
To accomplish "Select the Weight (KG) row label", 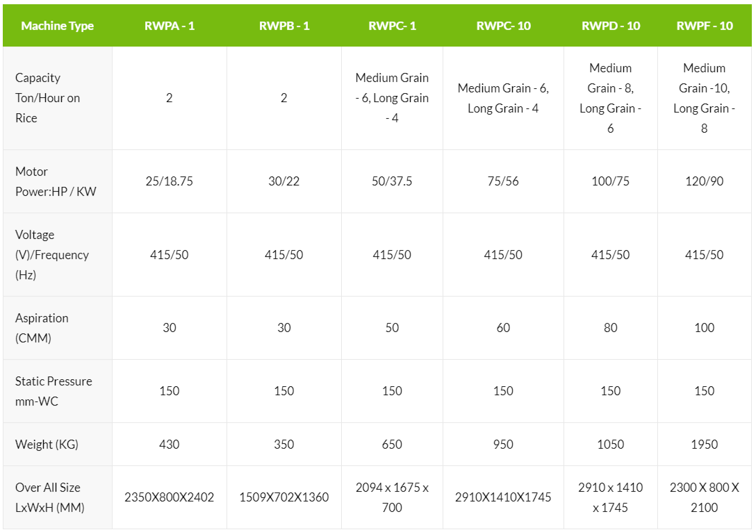I will [x=47, y=444].
